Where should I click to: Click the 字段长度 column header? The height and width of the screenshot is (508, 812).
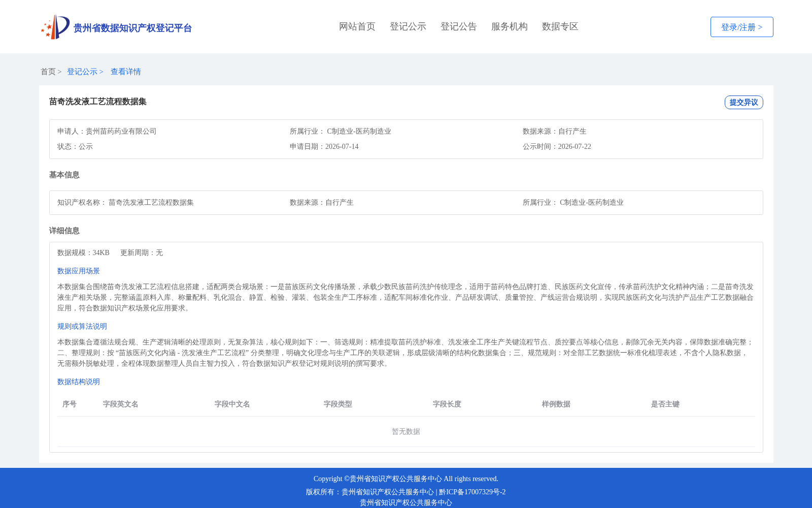pos(447,404)
